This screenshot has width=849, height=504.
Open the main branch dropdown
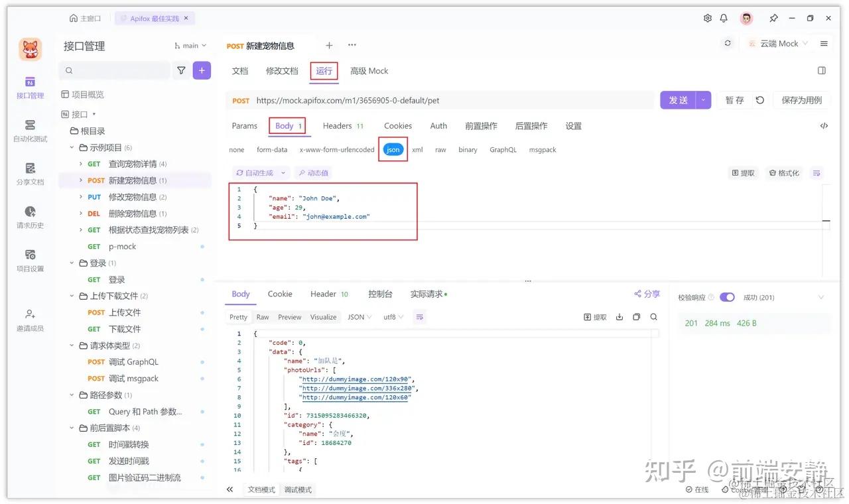coord(190,45)
